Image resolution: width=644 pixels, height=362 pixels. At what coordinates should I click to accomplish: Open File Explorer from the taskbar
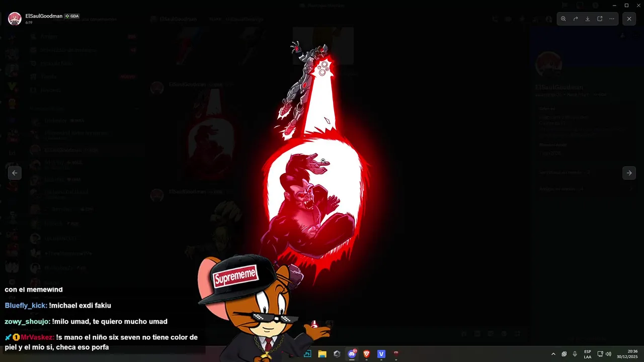[322, 354]
